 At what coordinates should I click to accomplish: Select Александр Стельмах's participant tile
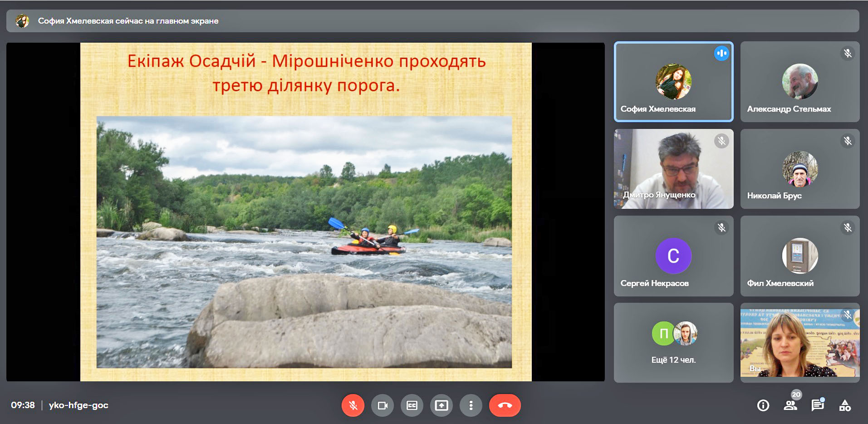[800, 82]
